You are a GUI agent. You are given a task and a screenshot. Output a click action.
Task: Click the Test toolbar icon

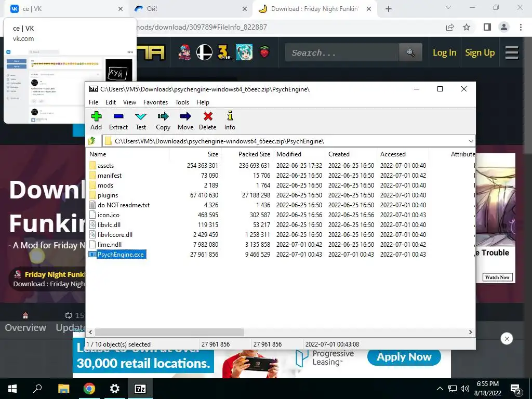coord(141,116)
